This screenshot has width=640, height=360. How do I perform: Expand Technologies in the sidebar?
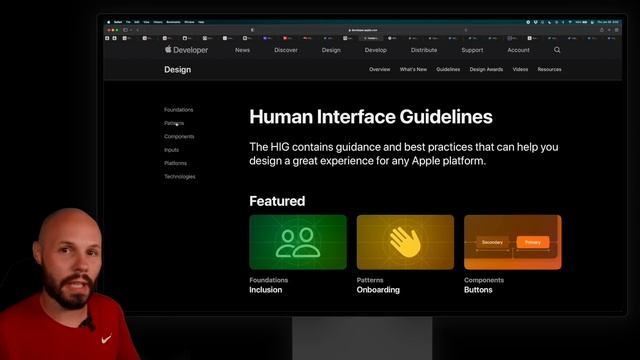(x=180, y=177)
